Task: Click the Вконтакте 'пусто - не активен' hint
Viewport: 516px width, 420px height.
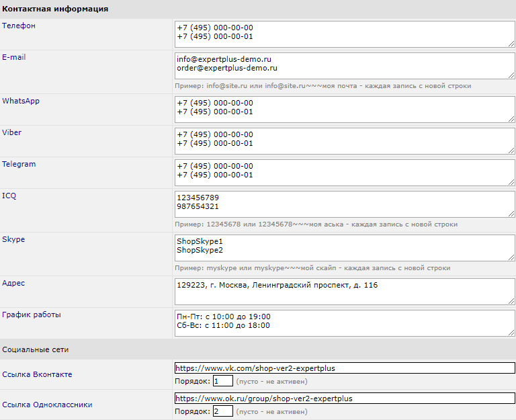Action: coord(272,382)
